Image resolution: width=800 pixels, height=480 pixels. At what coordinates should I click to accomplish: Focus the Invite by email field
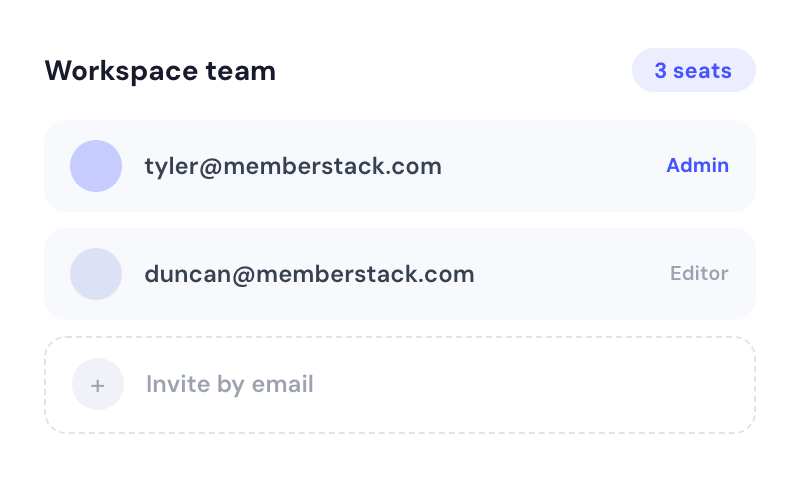click(x=400, y=385)
